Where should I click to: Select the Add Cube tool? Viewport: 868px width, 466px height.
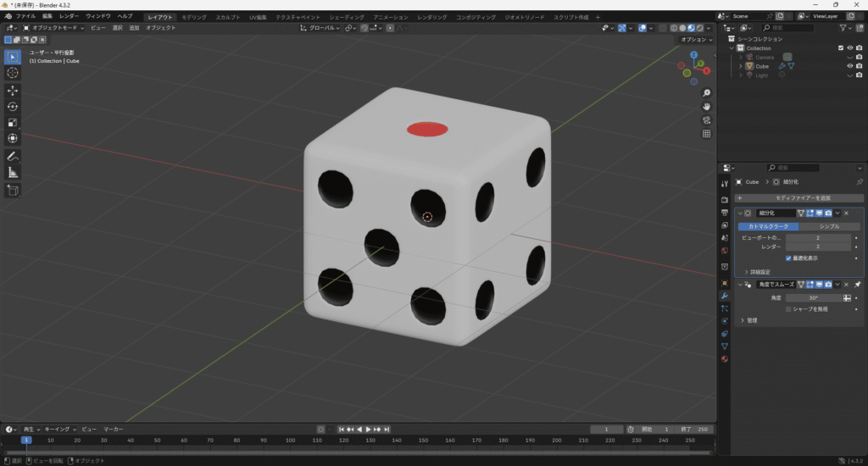(x=12, y=191)
